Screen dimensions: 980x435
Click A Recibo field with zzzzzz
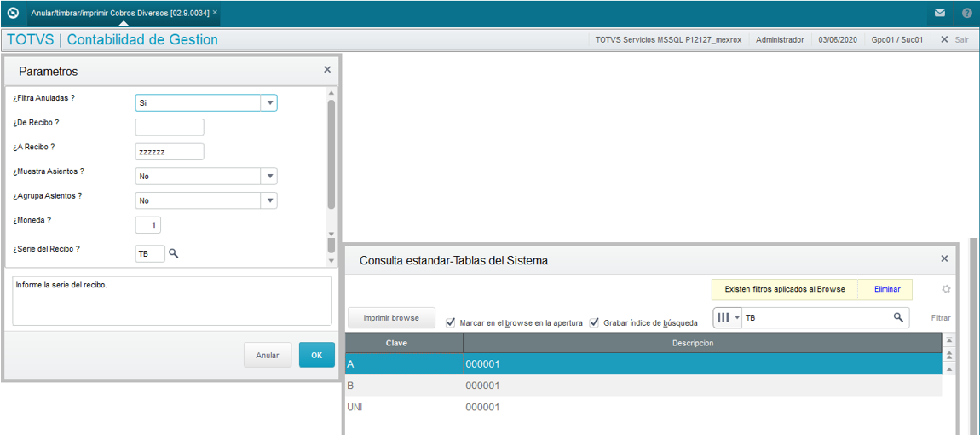170,152
